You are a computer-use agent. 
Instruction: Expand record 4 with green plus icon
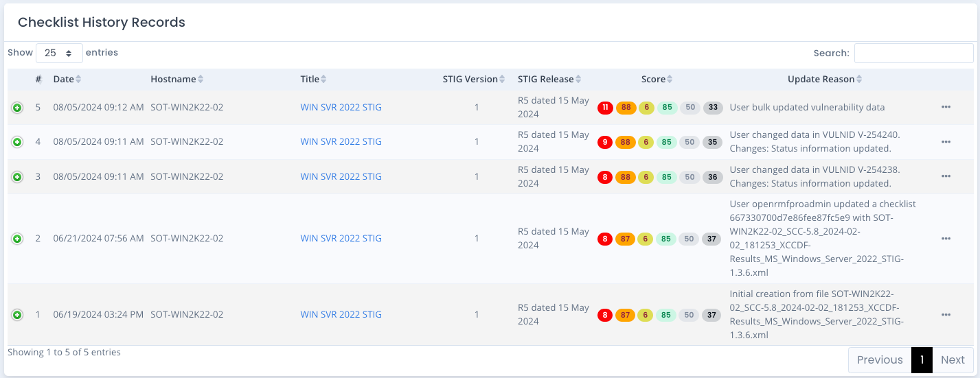[x=17, y=142]
